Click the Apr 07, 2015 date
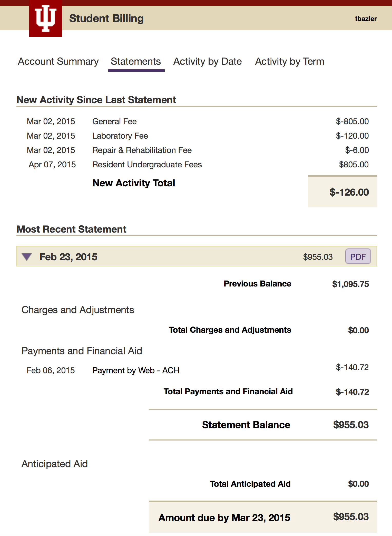 pos(52,165)
